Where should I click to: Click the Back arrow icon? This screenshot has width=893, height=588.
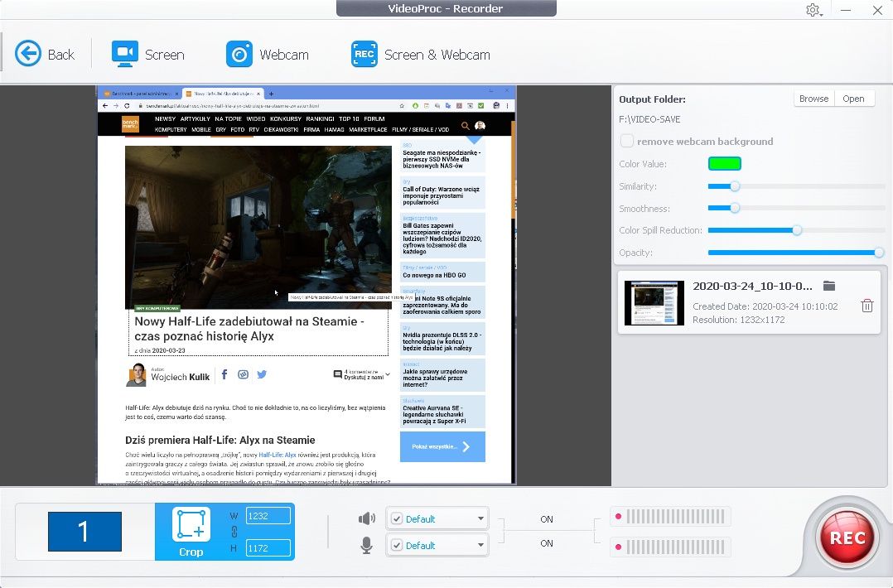(x=28, y=54)
